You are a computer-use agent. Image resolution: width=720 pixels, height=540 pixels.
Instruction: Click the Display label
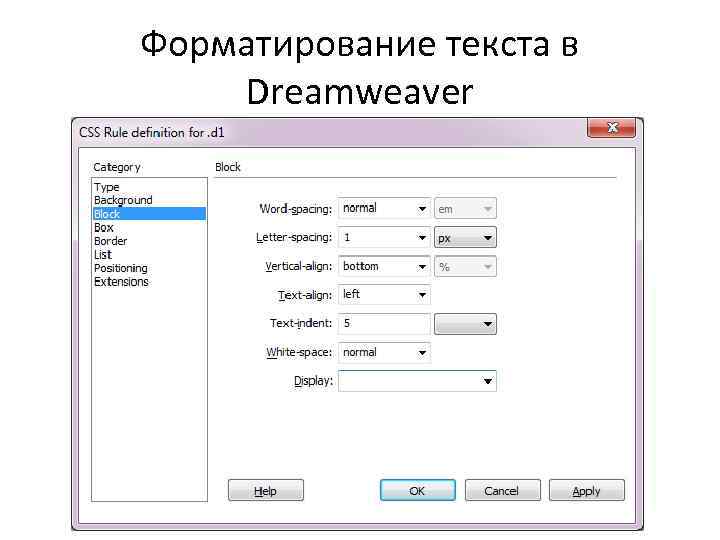point(313,381)
